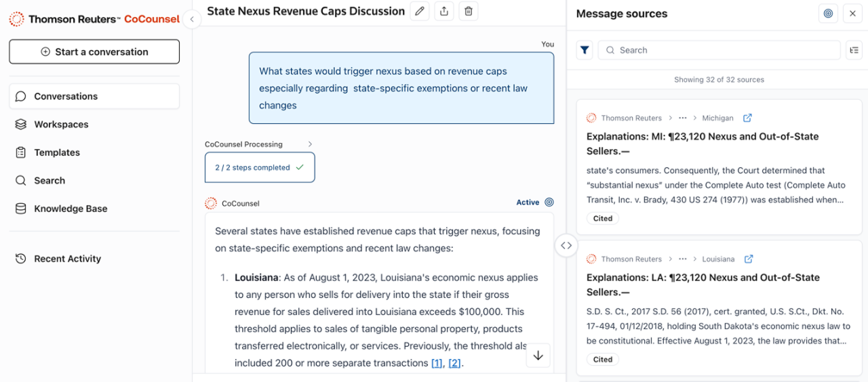Click the pencil icon to rename the conversation
The image size is (868, 382).
tap(420, 12)
